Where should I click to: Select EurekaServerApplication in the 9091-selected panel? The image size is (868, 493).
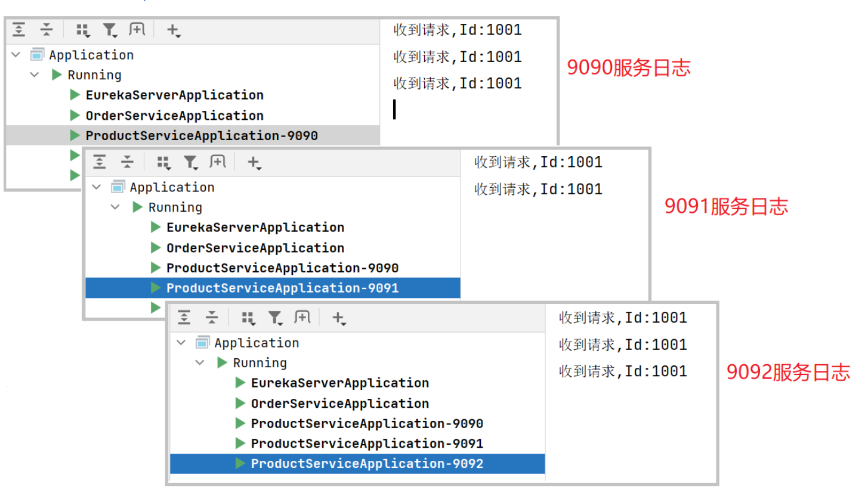tap(255, 228)
